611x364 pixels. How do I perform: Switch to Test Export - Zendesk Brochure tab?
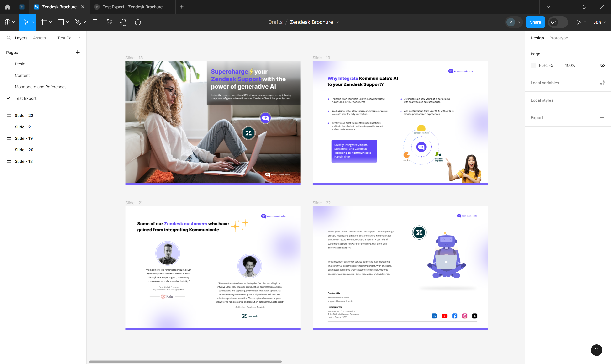coord(133,7)
